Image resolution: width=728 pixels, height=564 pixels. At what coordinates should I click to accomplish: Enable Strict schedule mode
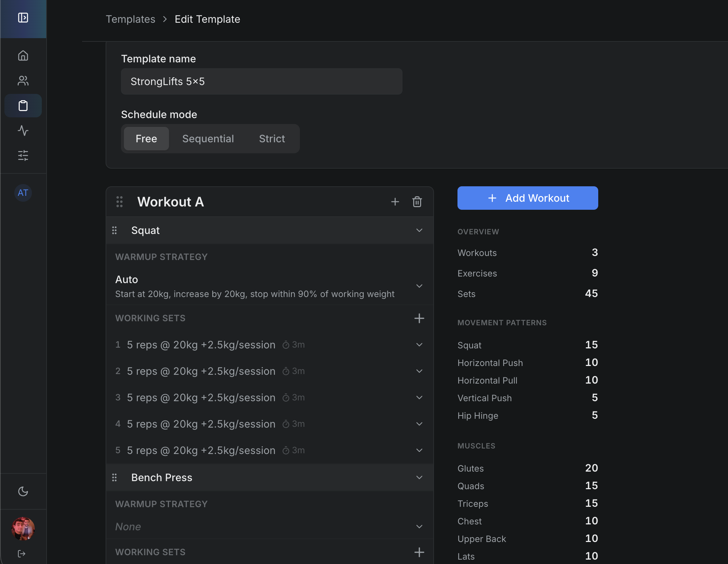[272, 139]
